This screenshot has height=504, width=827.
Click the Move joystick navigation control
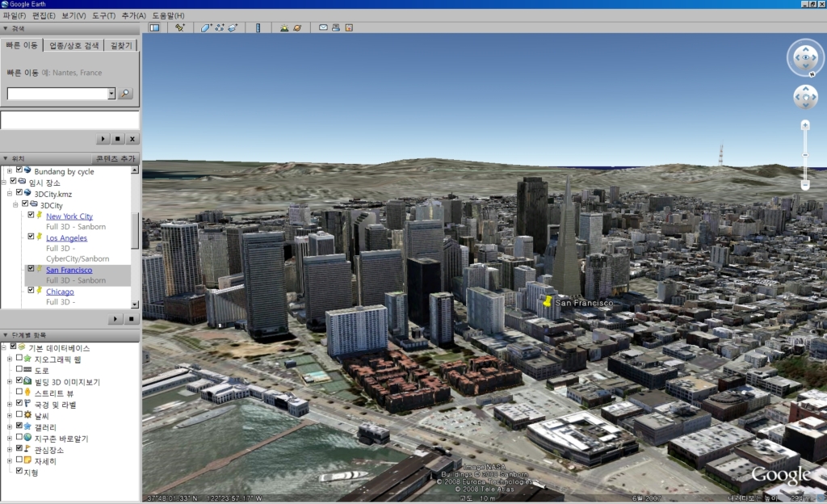click(x=805, y=97)
